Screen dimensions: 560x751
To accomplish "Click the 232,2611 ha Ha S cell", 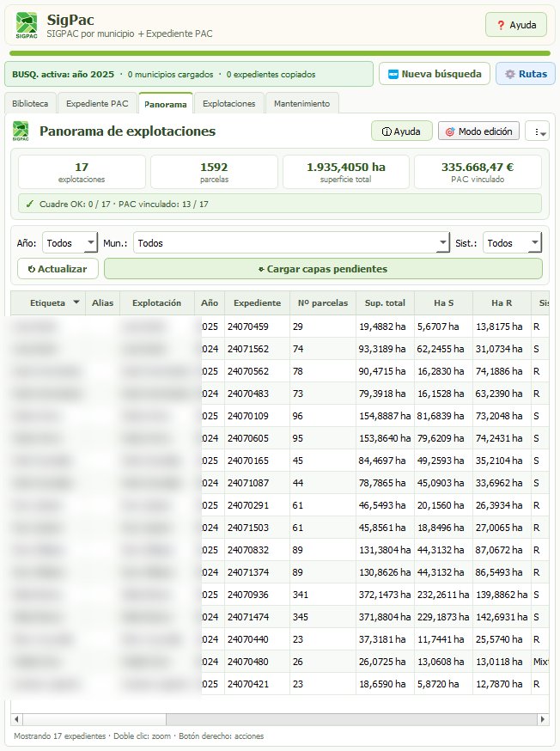I will point(444,595).
